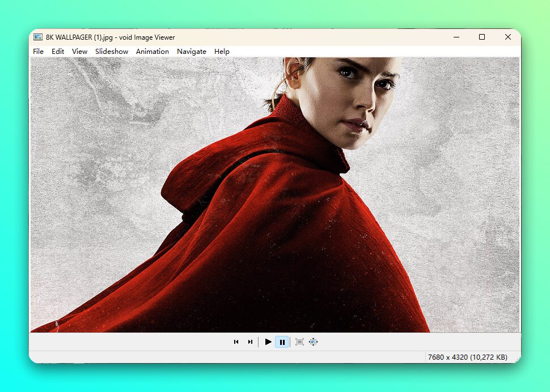Go to the previous image
Viewport: 550px width, 392px height.
point(236,342)
